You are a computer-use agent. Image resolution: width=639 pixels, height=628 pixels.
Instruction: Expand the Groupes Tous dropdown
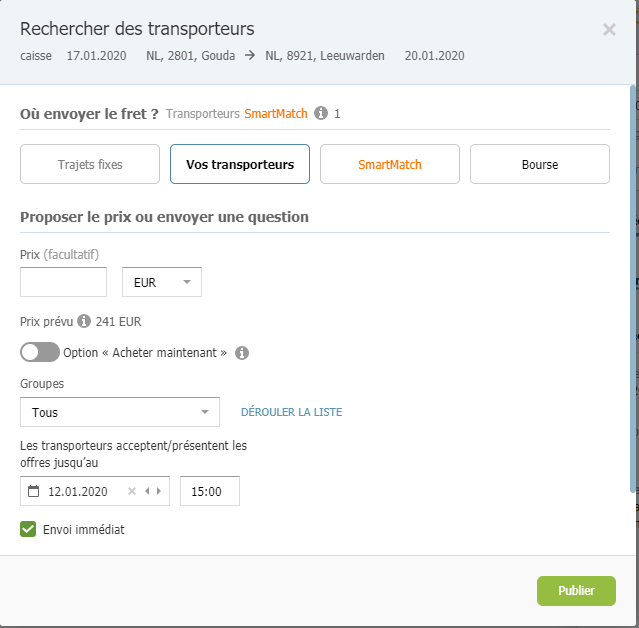120,412
